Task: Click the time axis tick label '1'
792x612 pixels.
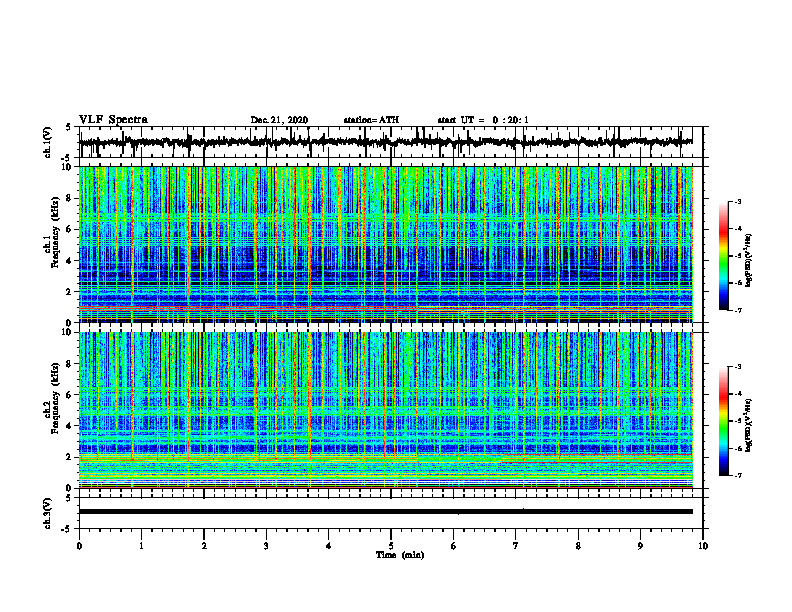Action: [x=141, y=546]
